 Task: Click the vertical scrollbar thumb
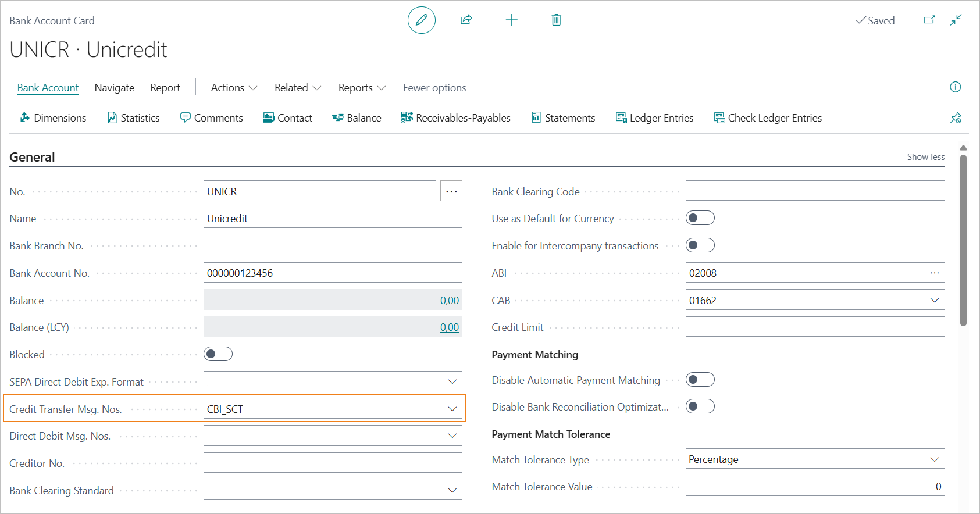963,240
